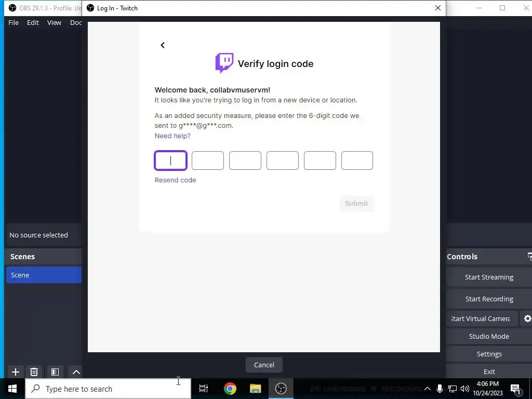Click the 'No source selected' label
The height and width of the screenshot is (399, 532).
point(38,235)
